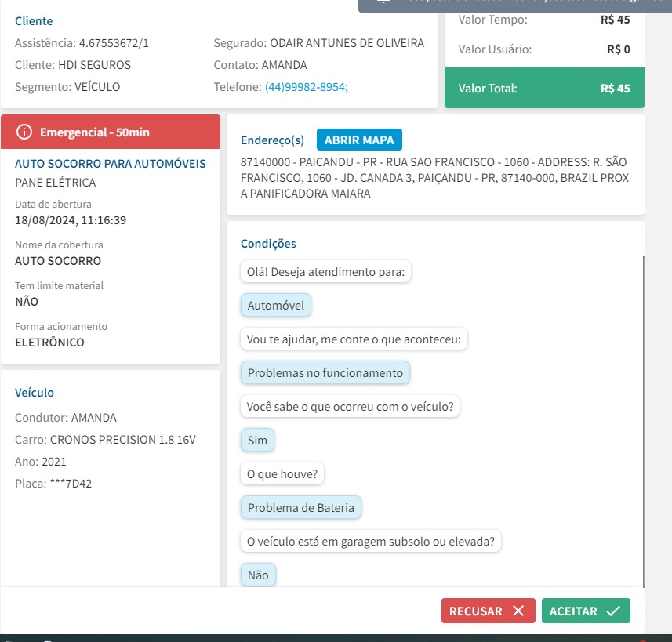This screenshot has width=672, height=642.
Task: Click the green Valor Total bar
Action: (x=543, y=89)
